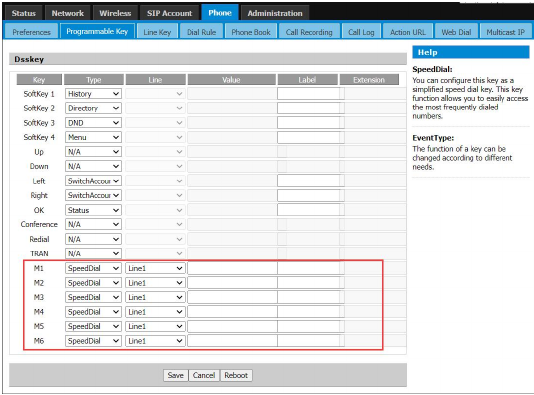The height and width of the screenshot is (395, 534).
Task: Open the Redial key Type dropdown
Action: 93,239
